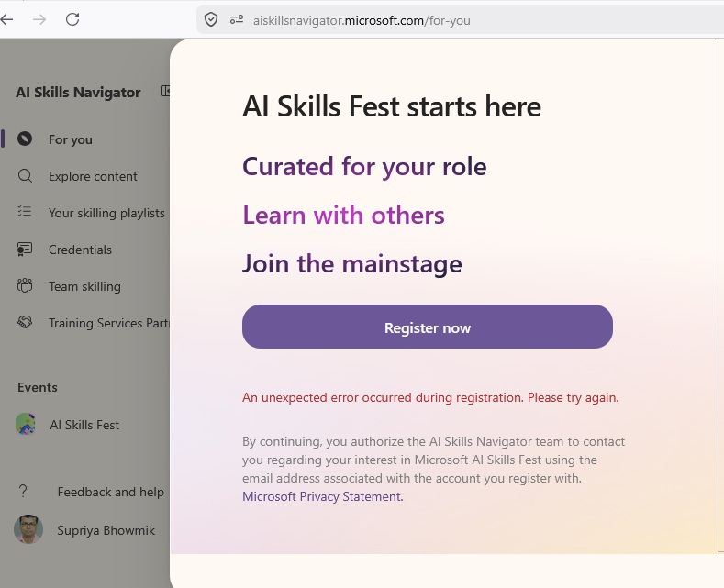Click the AI Skills Navigator title
This screenshot has width=724, height=588.
[78, 93]
